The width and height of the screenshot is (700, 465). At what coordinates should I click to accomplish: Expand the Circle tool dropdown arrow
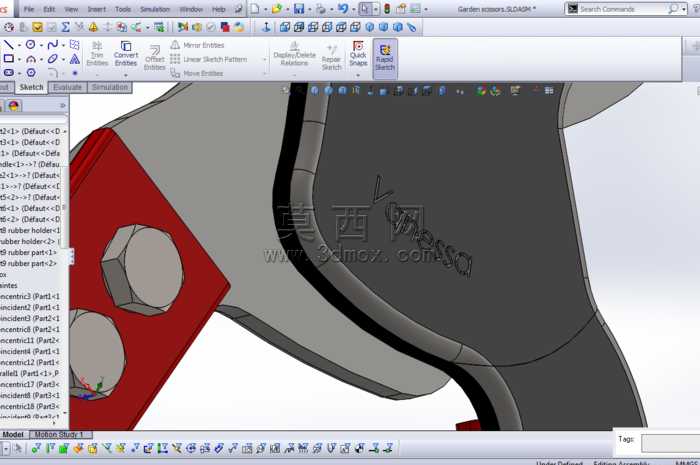point(41,45)
